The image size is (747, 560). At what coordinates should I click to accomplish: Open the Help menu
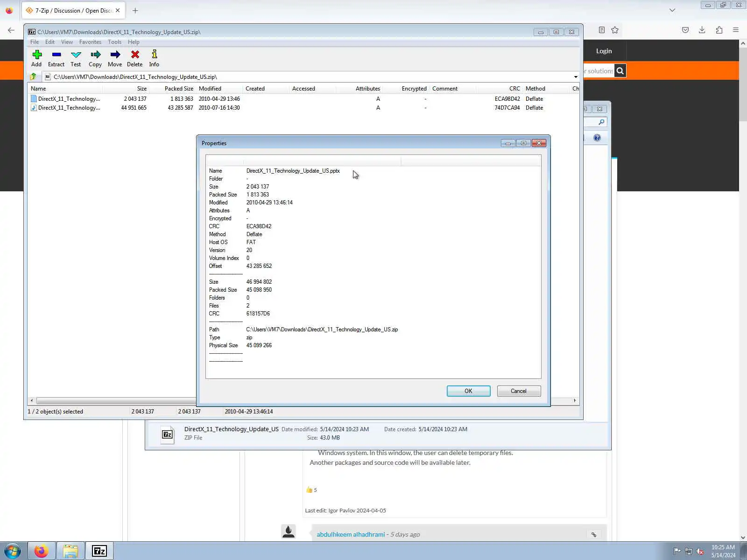[x=134, y=42]
